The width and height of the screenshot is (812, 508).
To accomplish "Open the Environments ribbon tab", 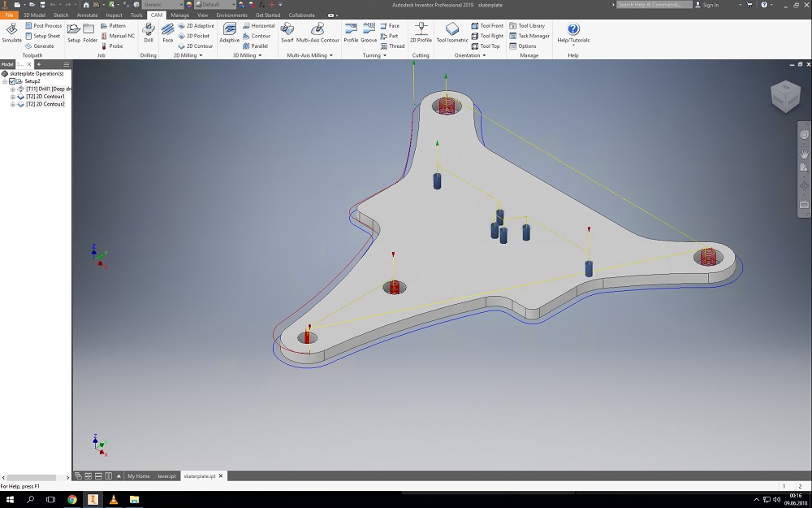I will click(232, 15).
